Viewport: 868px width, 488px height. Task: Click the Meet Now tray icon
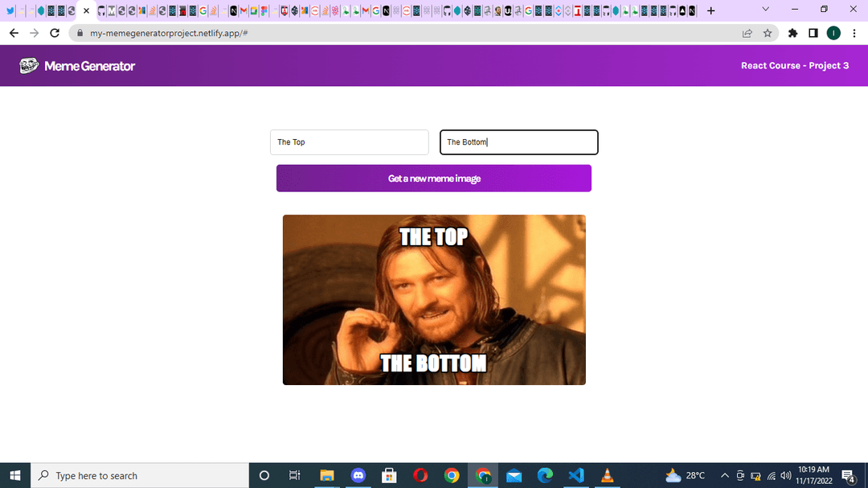pos(740,475)
